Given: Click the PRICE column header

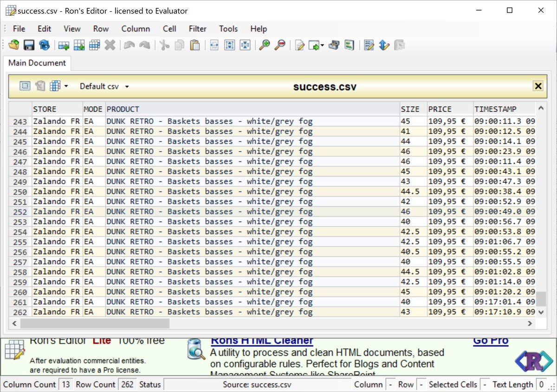Looking at the screenshot, I should coord(450,109).
